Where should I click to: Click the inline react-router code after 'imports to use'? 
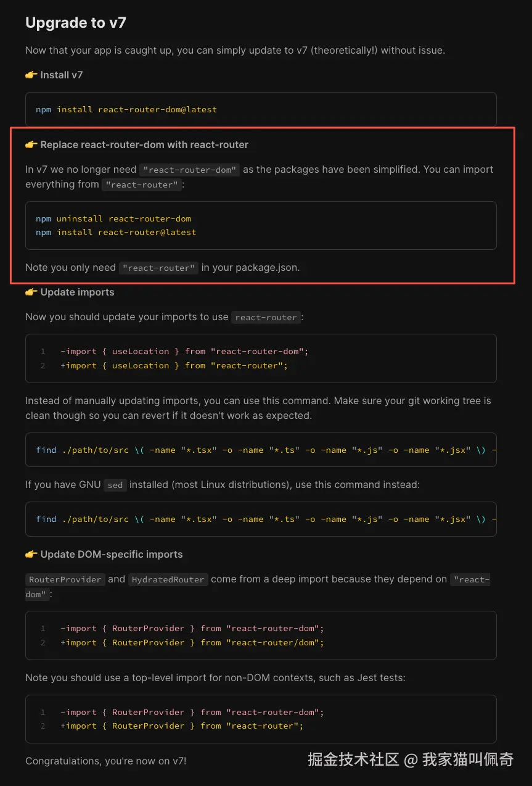(266, 318)
